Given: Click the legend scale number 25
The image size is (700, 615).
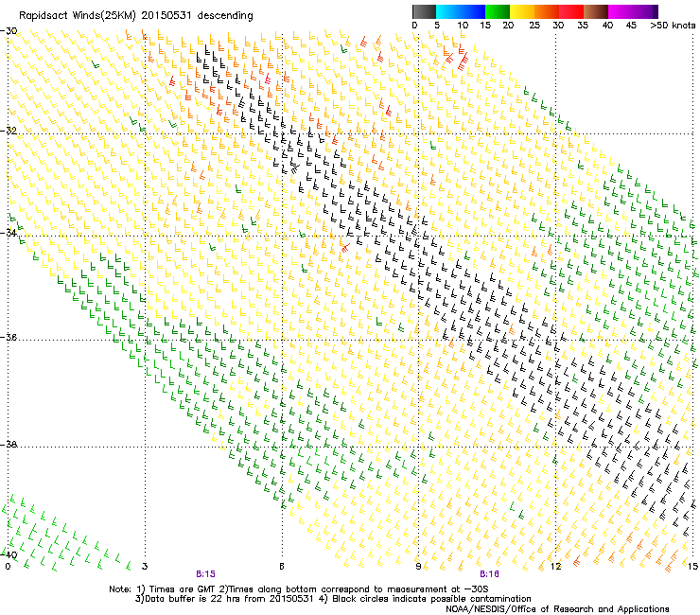Looking at the screenshot, I should tap(534, 26).
